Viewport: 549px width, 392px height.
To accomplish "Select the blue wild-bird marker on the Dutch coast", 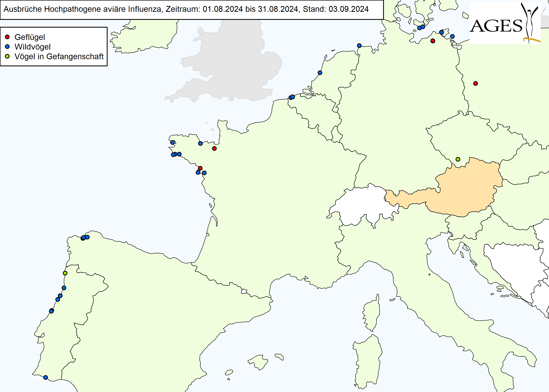I will click(x=320, y=73).
